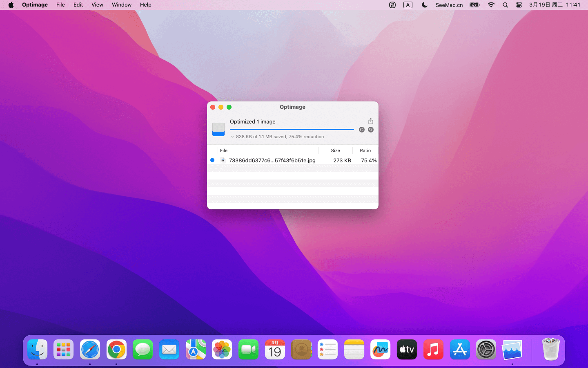Sort by the Ratio column header
This screenshot has height=368, width=588.
pyautogui.click(x=365, y=150)
